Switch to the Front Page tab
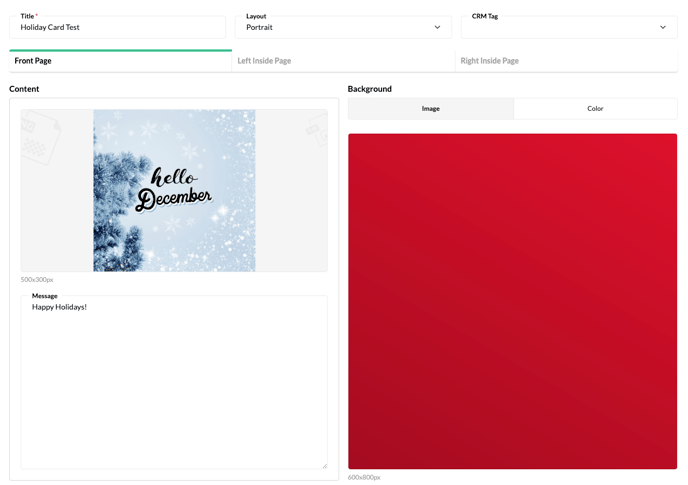Image resolution: width=688 pixels, height=485 pixels. point(120,61)
